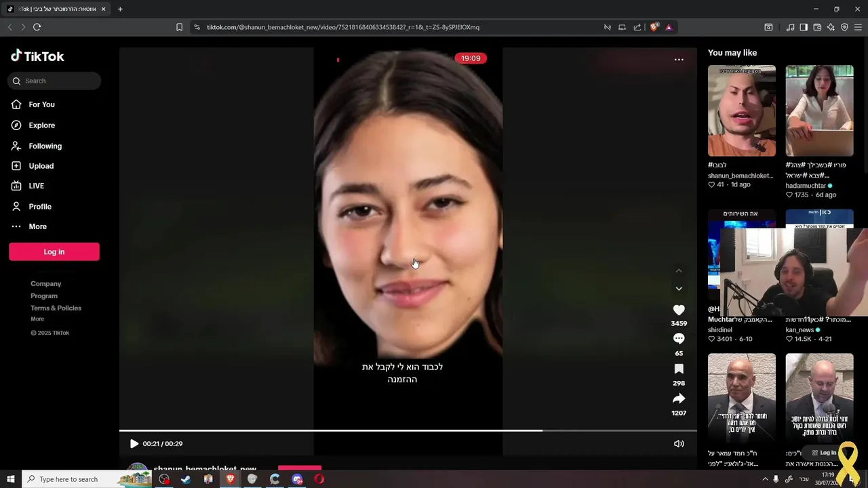Open the Brave VPN shield icon
Viewport: 868px width, 488px height.
[844, 27]
